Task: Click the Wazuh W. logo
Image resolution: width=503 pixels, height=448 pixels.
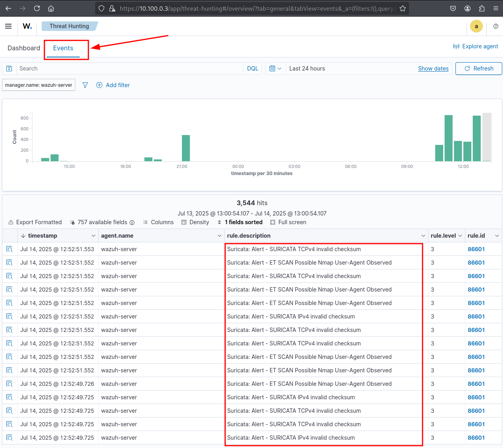Action: (27, 26)
